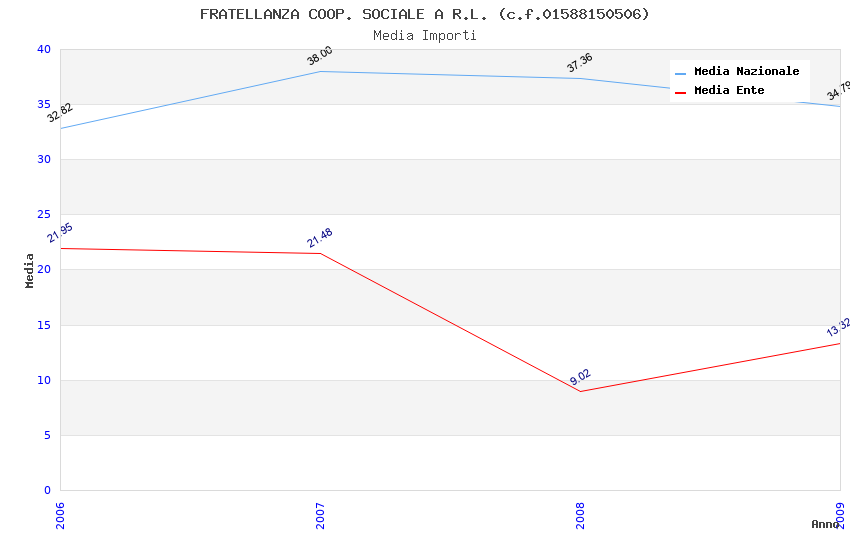Click the red Media Ente legend swatch
The width and height of the screenshot is (850, 550).
(681, 92)
